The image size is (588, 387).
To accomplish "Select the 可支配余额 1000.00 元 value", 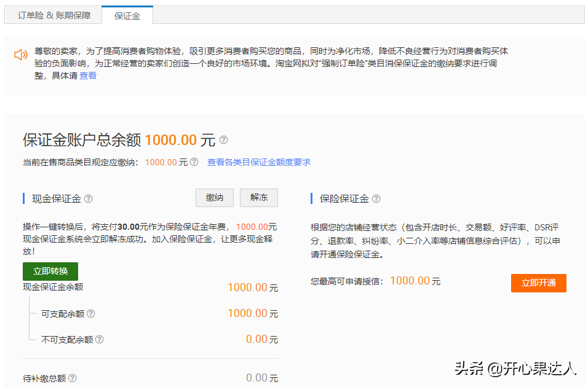I will pos(253,313).
